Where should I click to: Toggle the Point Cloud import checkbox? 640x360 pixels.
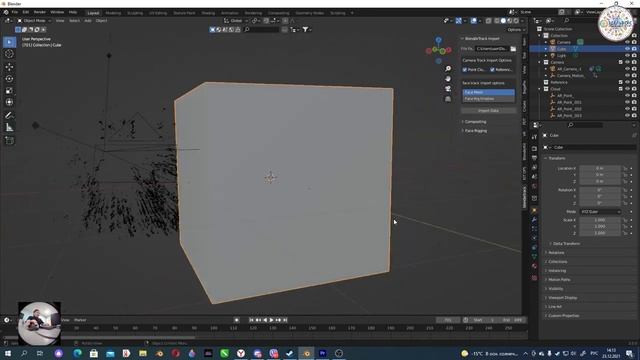pyautogui.click(x=464, y=70)
